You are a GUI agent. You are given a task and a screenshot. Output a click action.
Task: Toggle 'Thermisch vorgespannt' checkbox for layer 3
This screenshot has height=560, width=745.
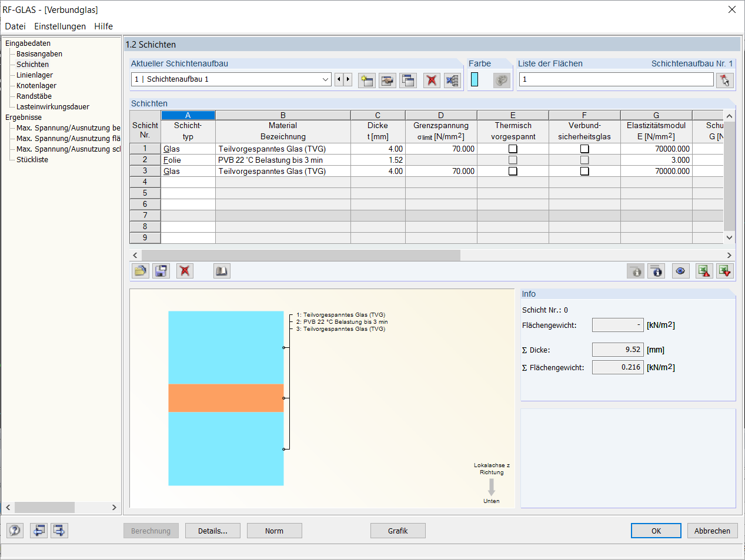(x=513, y=172)
